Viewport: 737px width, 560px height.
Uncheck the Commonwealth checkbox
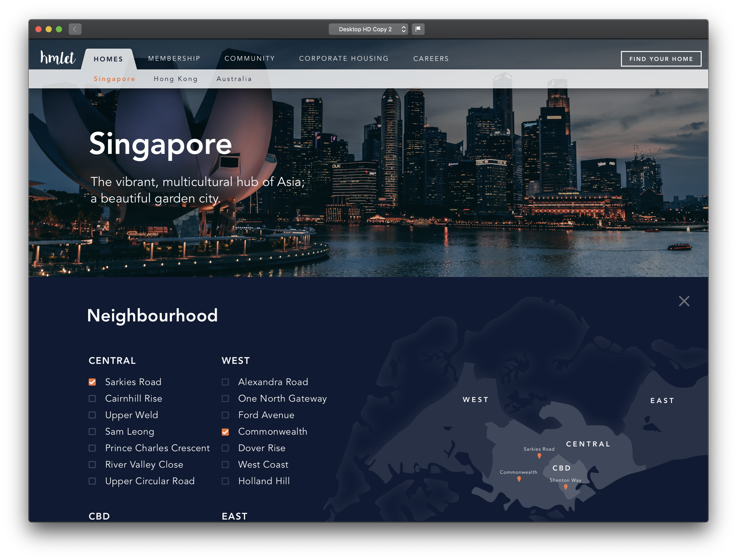[x=225, y=432]
